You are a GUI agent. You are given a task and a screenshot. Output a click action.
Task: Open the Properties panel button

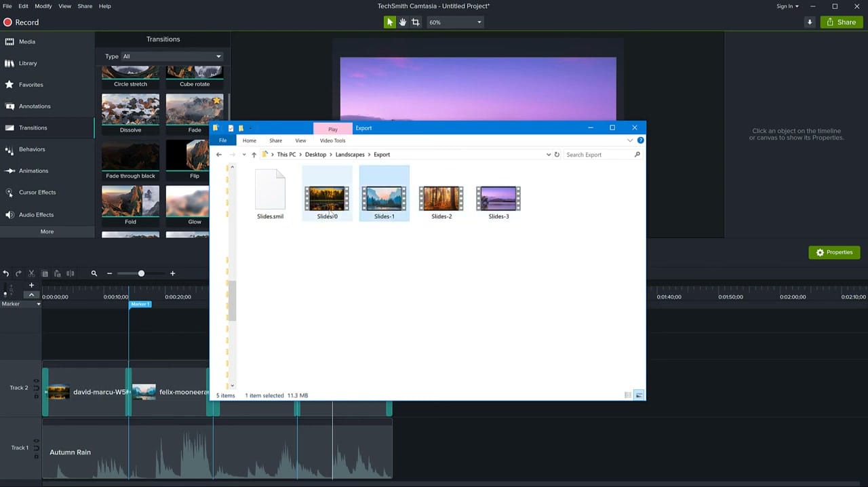(x=834, y=252)
